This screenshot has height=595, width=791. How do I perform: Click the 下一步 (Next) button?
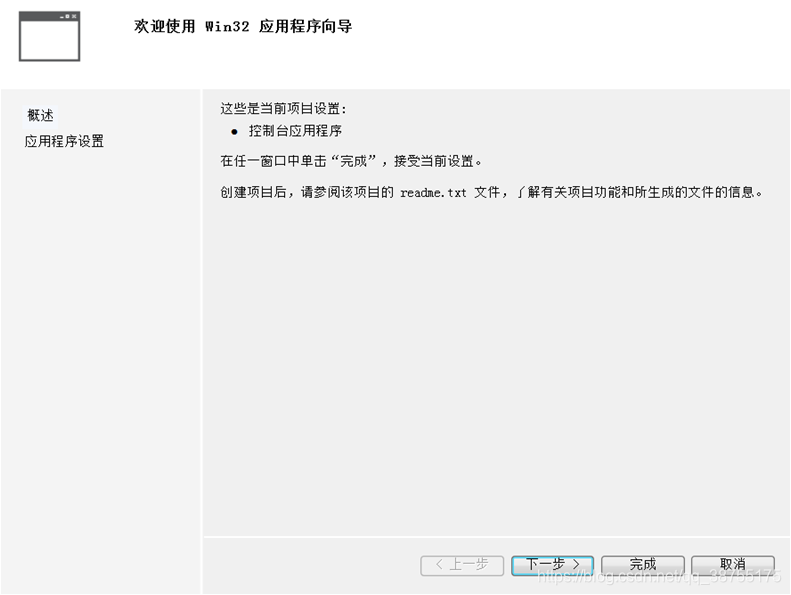coord(552,565)
